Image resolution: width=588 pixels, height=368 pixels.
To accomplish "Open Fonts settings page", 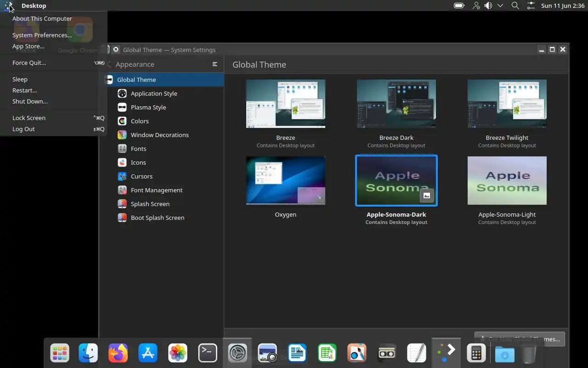I will click(x=162, y=149).
